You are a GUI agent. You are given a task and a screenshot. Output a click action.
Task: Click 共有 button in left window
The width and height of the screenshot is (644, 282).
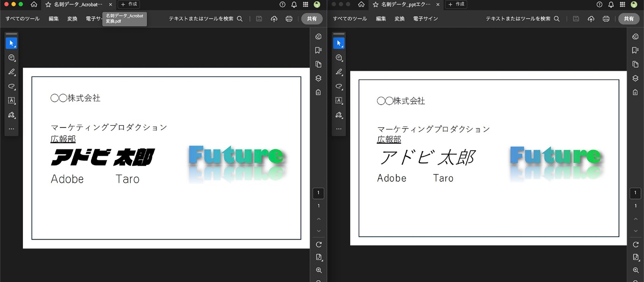tap(311, 19)
